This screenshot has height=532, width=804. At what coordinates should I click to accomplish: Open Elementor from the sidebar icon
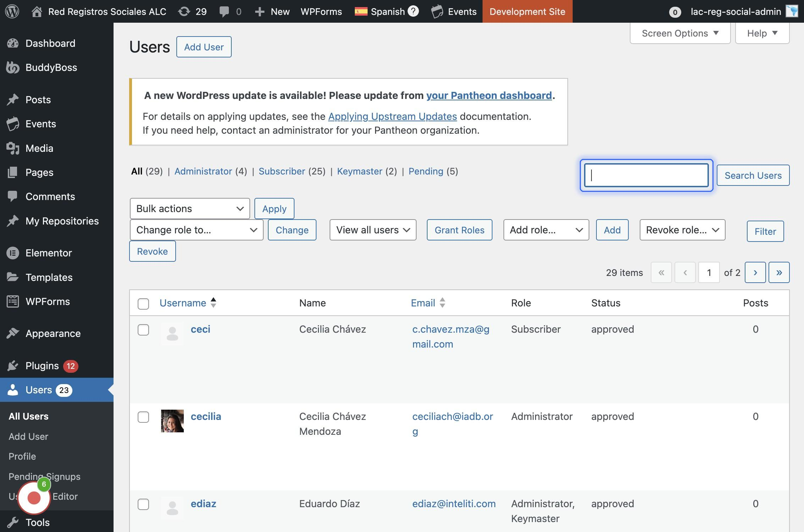[x=13, y=253]
